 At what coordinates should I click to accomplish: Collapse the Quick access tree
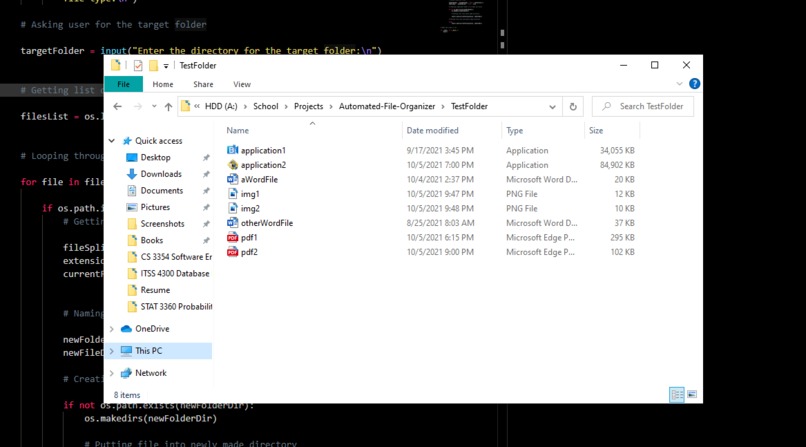(x=112, y=141)
